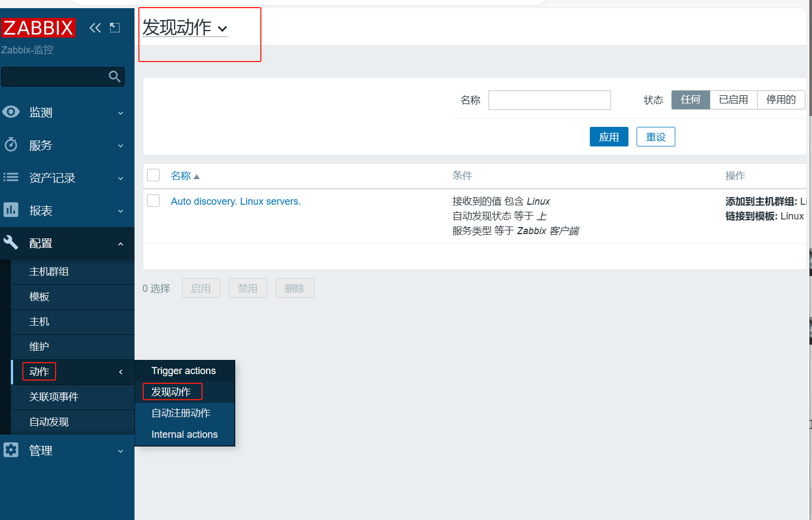The width and height of the screenshot is (812, 520).
Task: Click the 操作 column header
Action: 735,175
